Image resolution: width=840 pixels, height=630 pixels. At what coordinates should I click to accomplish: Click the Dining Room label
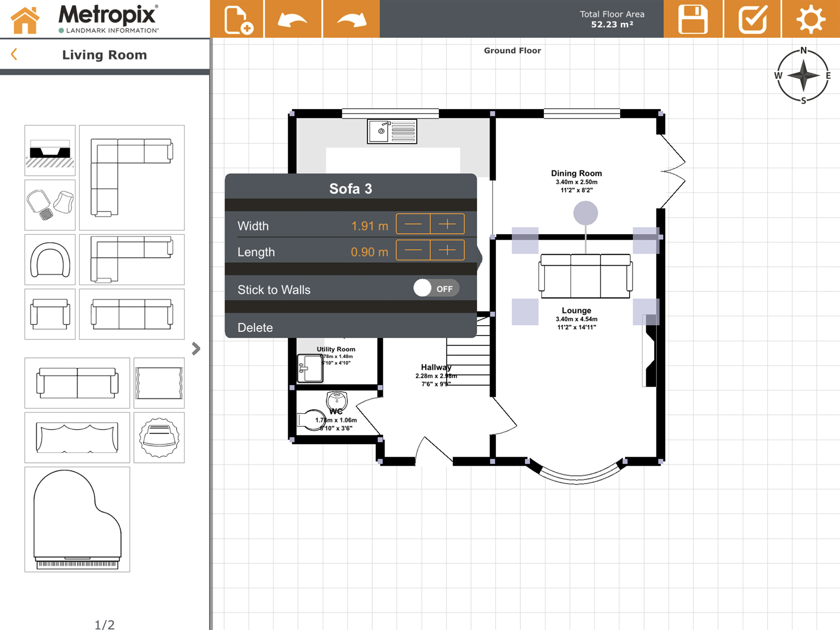(x=576, y=173)
